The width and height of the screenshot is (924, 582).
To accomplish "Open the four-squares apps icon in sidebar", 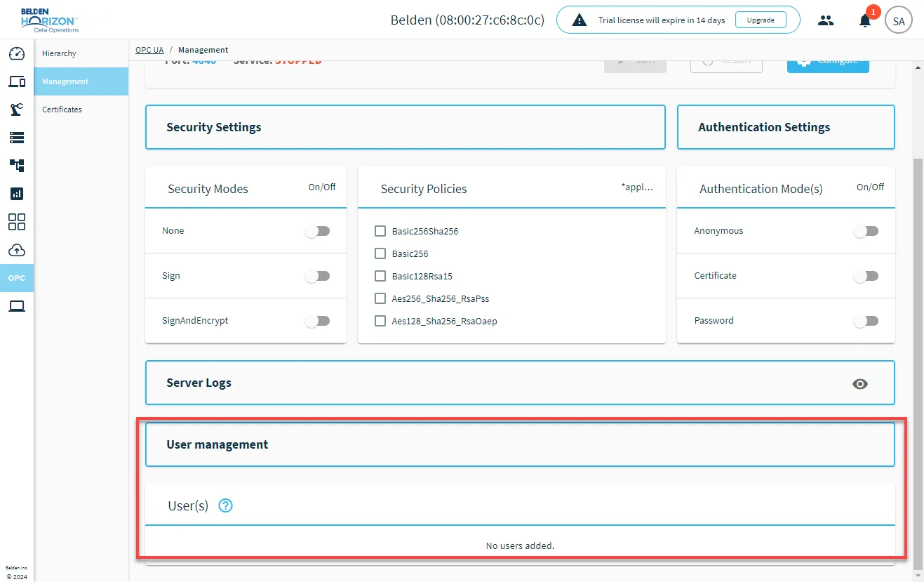I will click(x=17, y=222).
